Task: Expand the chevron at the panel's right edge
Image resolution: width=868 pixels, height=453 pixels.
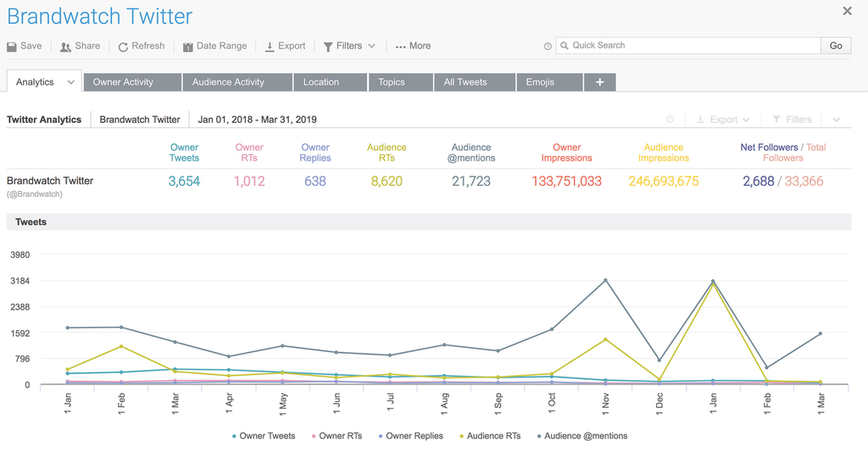Action: coord(837,120)
